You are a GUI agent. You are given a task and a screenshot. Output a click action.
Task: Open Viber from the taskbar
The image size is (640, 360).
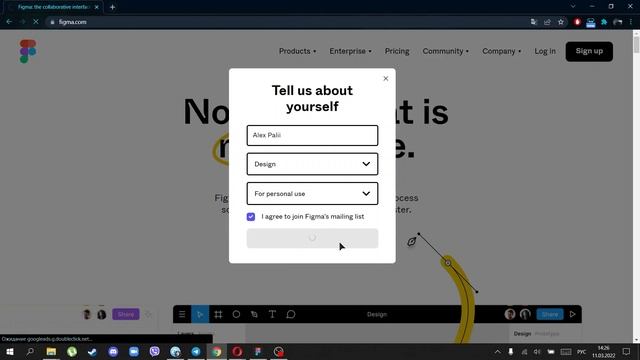155,351
